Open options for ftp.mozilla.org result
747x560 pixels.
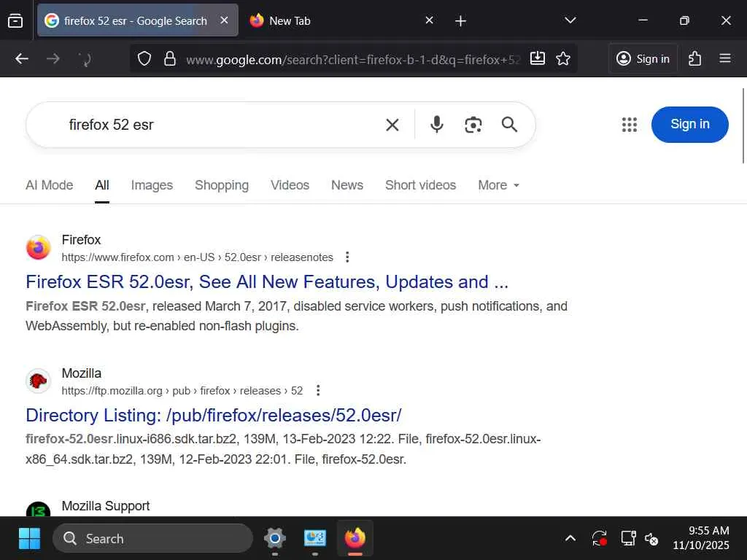click(x=318, y=391)
